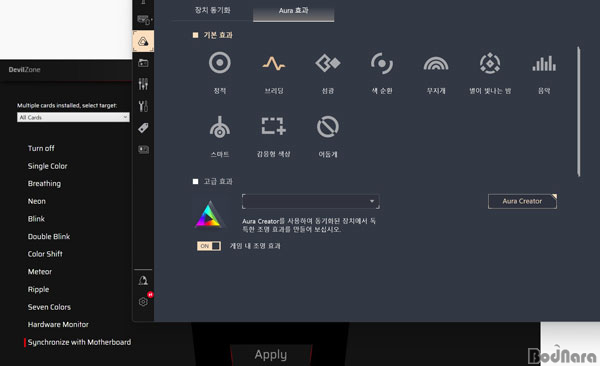This screenshot has height=366, width=600.
Task: Click the Aura effects vertical scrollbar
Action: pos(579,111)
